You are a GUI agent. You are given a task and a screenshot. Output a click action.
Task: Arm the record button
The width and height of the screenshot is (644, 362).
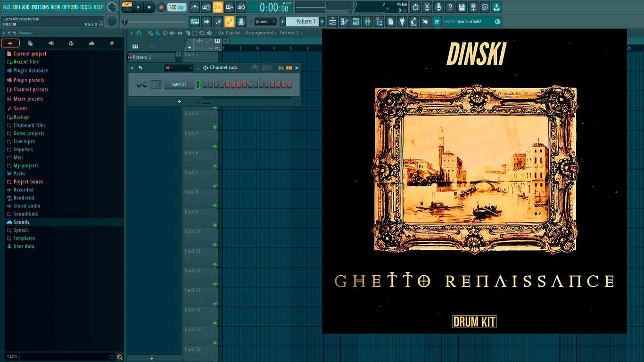coord(161,7)
